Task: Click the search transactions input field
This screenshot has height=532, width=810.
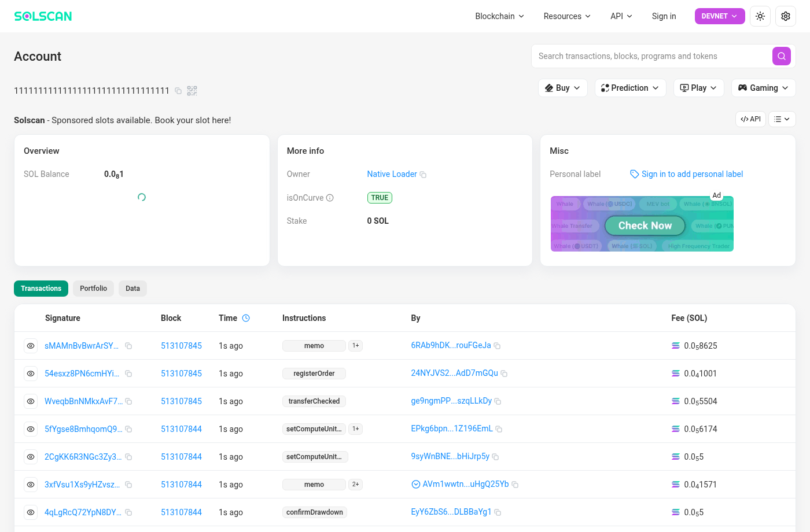Action: tap(651, 56)
